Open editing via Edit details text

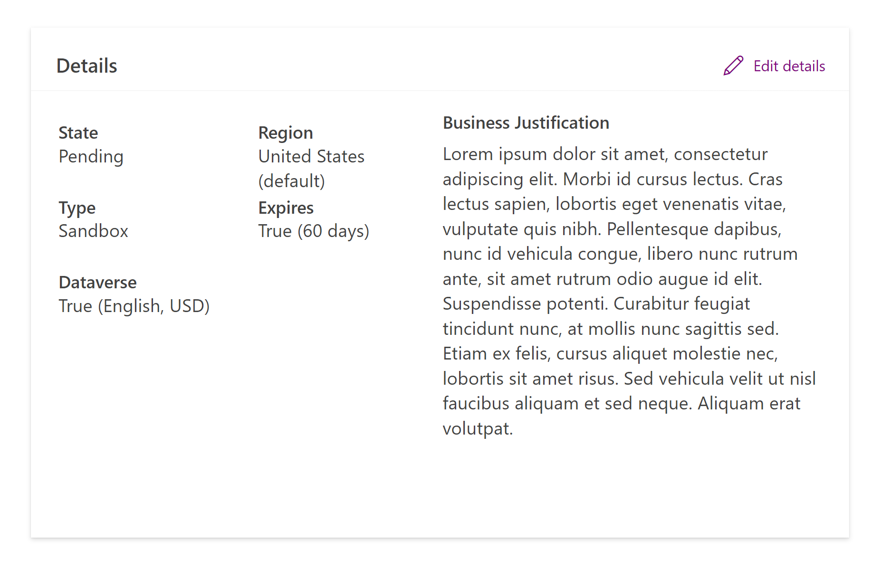click(789, 66)
